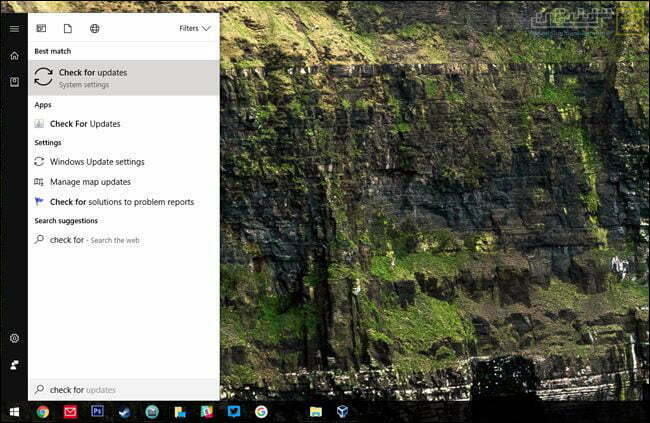Viewport: 650px width, 423px height.
Task: Open the blue bird Twitter app on taskbar
Action: 234,411
